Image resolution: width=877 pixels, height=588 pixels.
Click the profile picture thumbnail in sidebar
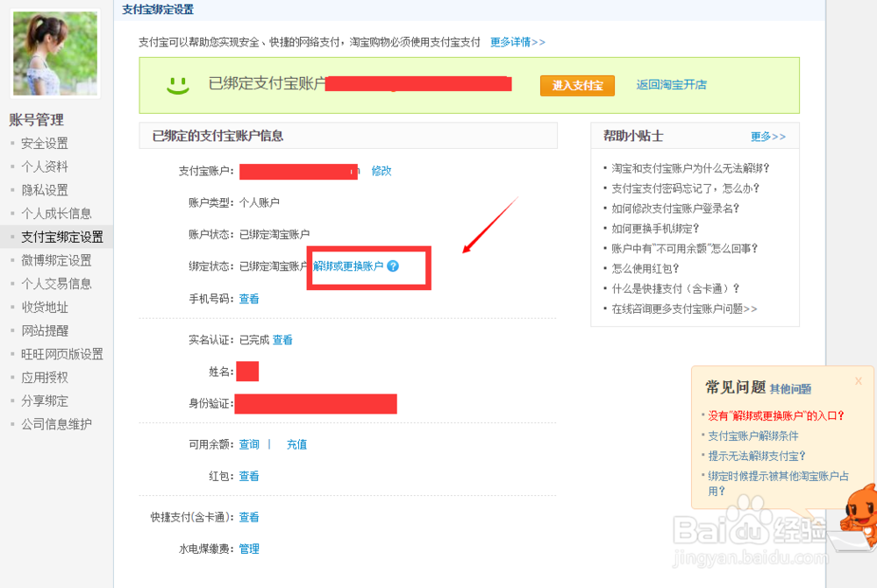54,53
